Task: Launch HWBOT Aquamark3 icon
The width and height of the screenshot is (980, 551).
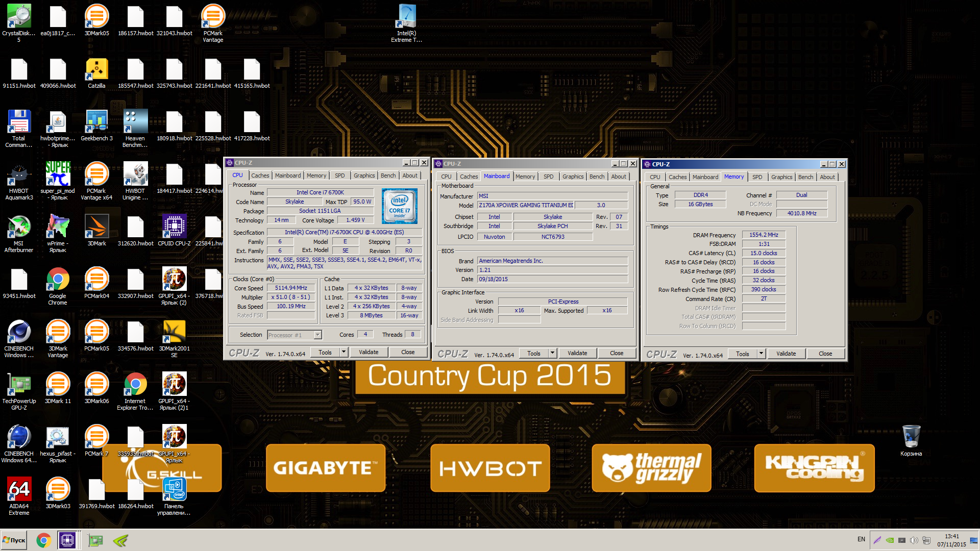Action: coord(19,181)
